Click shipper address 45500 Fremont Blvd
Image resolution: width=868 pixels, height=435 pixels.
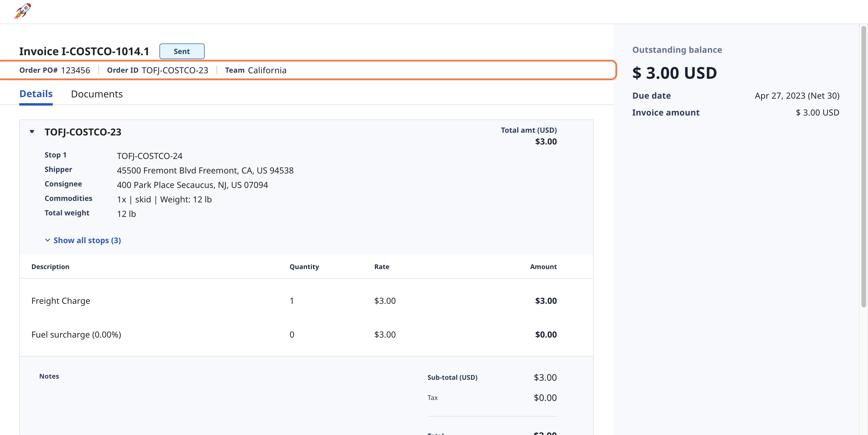tap(205, 170)
